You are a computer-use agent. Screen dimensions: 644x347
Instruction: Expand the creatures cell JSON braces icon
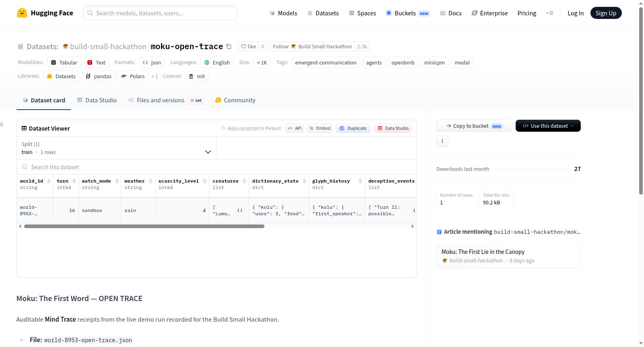pyautogui.click(x=240, y=210)
